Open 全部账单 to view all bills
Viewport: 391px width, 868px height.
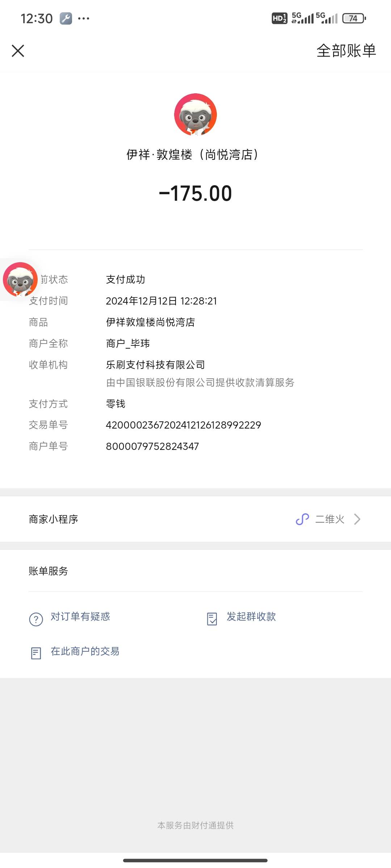346,51
